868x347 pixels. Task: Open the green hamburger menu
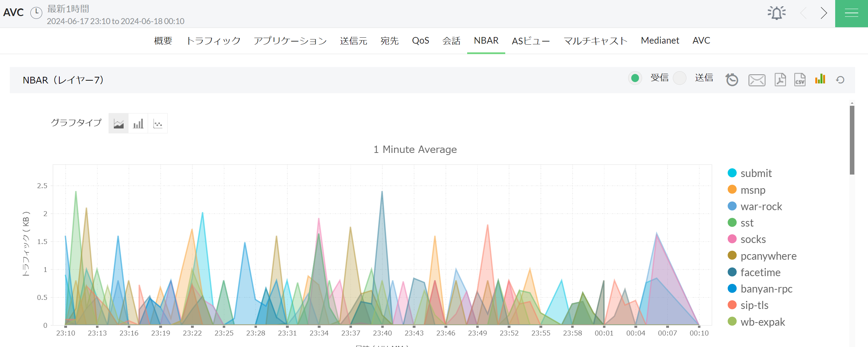(851, 13)
